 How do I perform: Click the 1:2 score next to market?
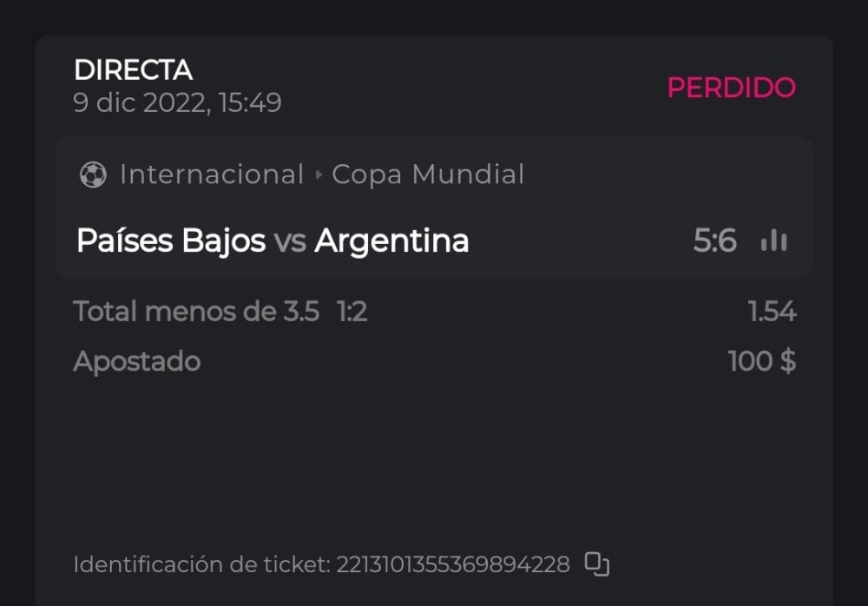(x=352, y=311)
